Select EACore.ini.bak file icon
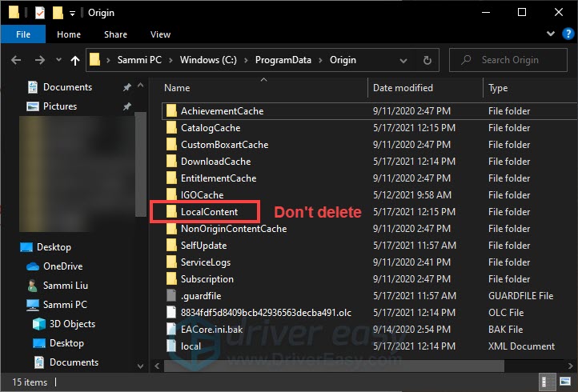This screenshot has height=392, width=578. click(171, 329)
